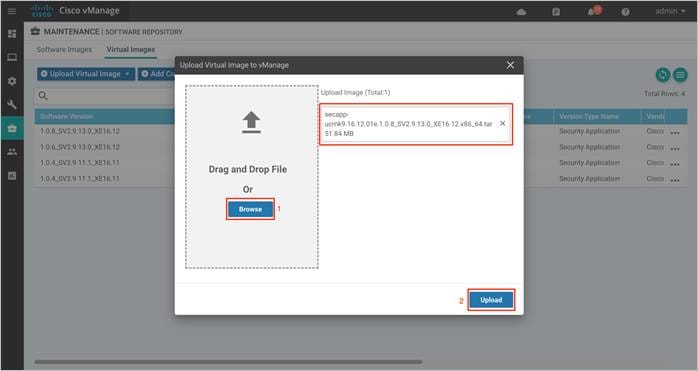Open the help question mark icon
This screenshot has height=371, width=698.
(625, 12)
